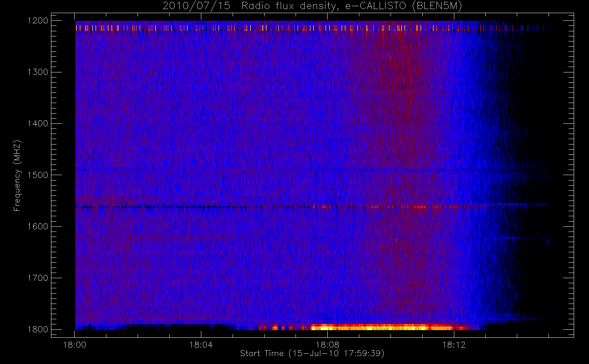Click the 18:08 time tick label
The image size is (589, 364).
click(x=327, y=345)
